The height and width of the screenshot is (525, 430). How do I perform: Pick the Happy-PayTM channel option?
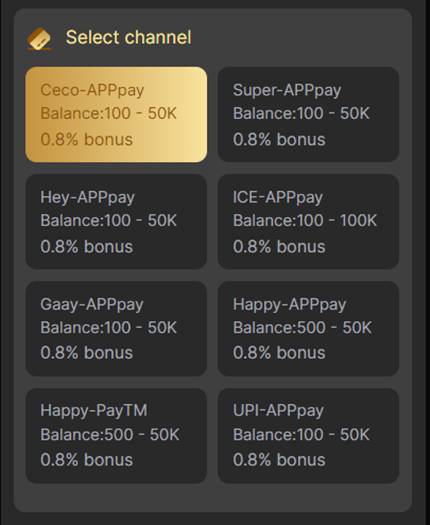[x=116, y=436]
